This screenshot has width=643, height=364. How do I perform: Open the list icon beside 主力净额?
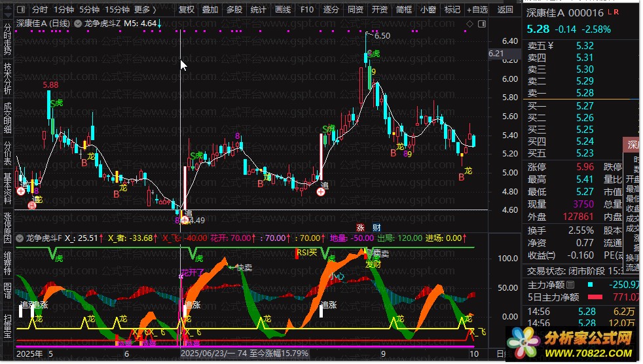[570, 285]
